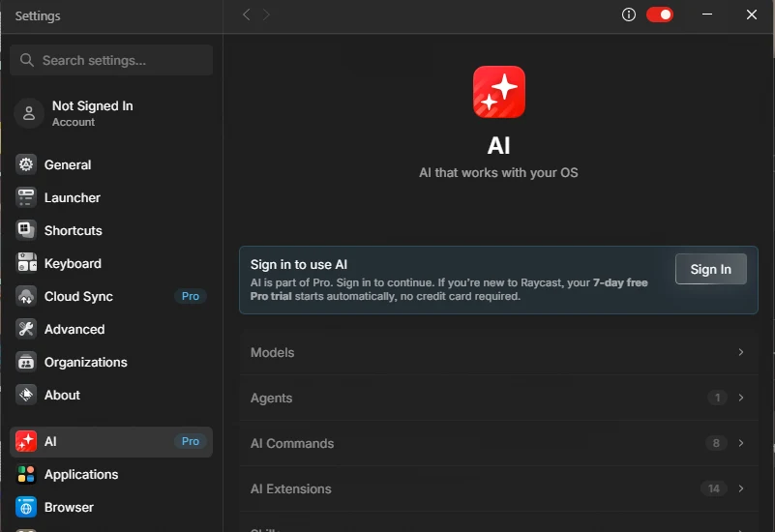This screenshot has height=532, width=775.
Task: Click the search magnifier icon
Action: pyautogui.click(x=27, y=60)
